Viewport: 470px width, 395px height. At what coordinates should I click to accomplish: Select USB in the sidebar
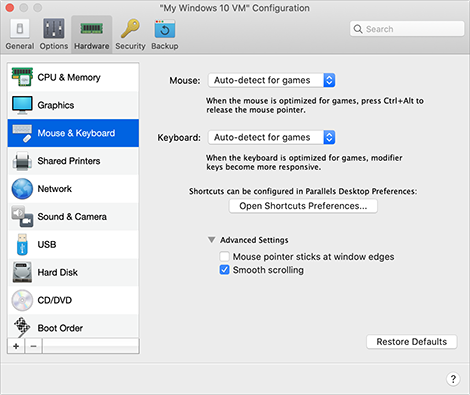(73, 244)
